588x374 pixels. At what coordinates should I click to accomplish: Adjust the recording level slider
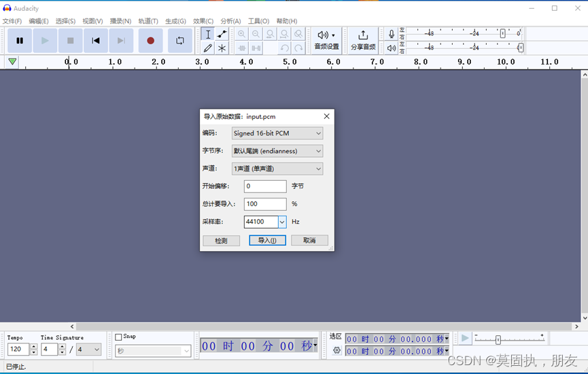(x=502, y=34)
